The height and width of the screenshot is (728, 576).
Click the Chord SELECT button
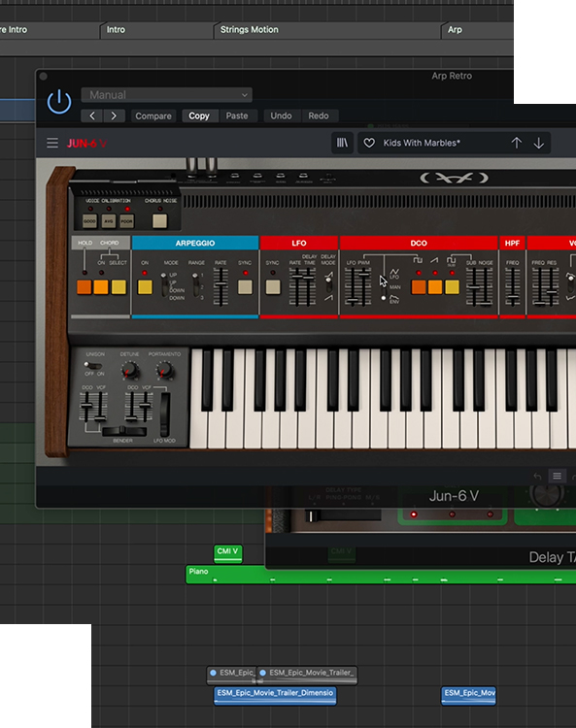(x=119, y=287)
